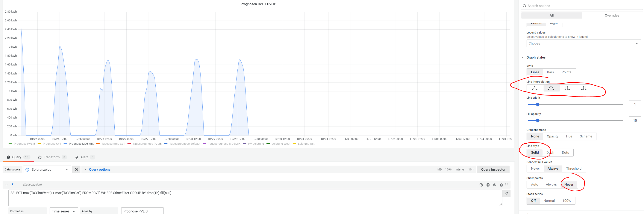Toggle query F visibility eye icon
The width and height of the screenshot is (644, 214).
click(495, 185)
